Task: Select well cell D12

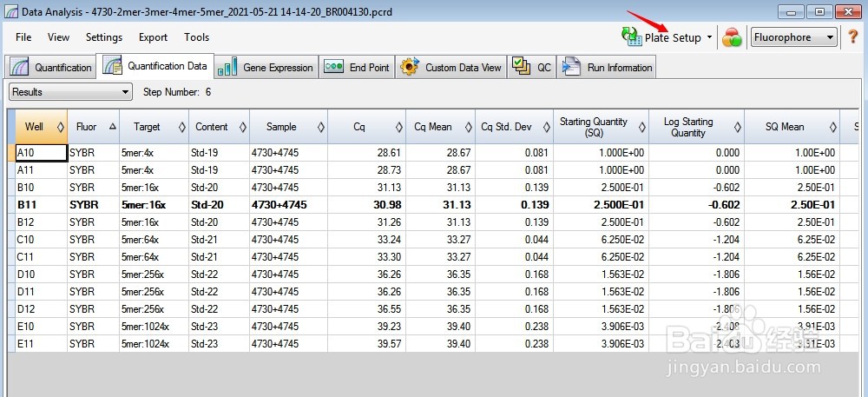Action: (x=41, y=308)
